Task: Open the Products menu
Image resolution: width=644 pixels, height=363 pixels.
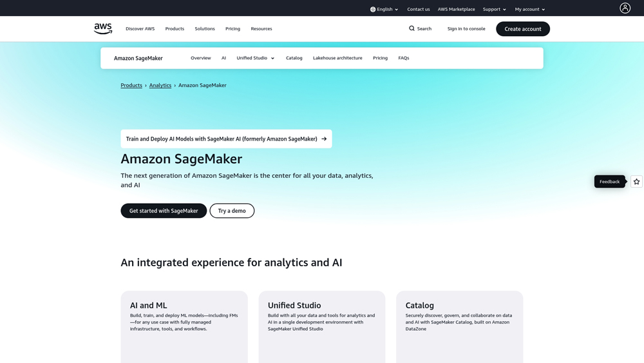Action: pos(175,29)
